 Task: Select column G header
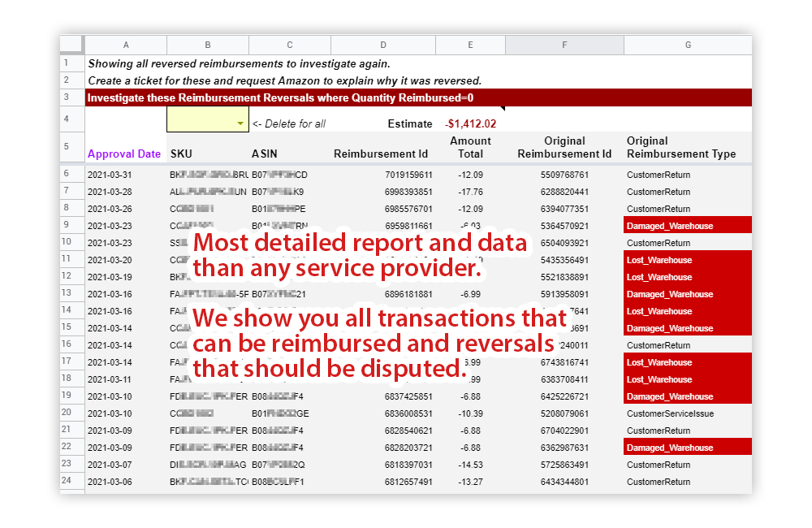point(688,45)
